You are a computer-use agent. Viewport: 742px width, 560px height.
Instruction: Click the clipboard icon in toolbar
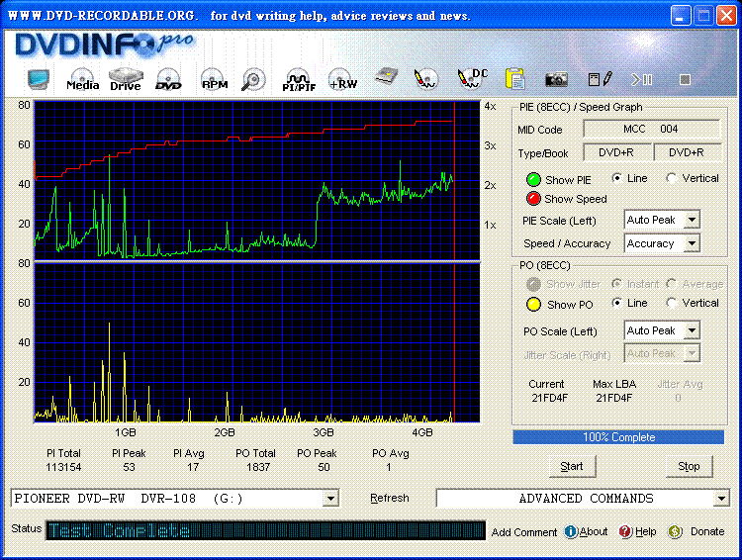pos(514,78)
